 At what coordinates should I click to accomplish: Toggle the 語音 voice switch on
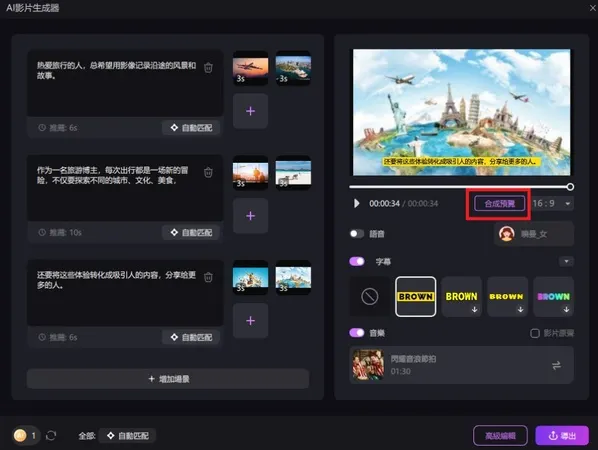tap(357, 233)
